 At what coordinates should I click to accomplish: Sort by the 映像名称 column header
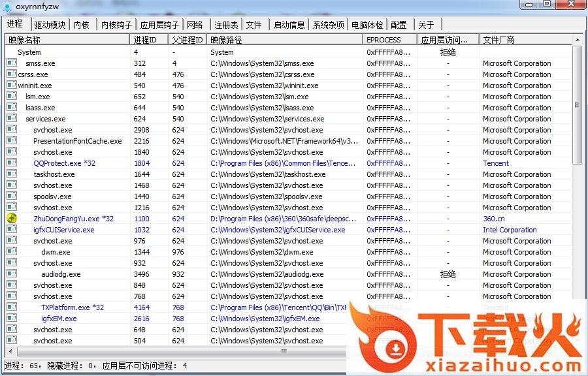click(67, 40)
